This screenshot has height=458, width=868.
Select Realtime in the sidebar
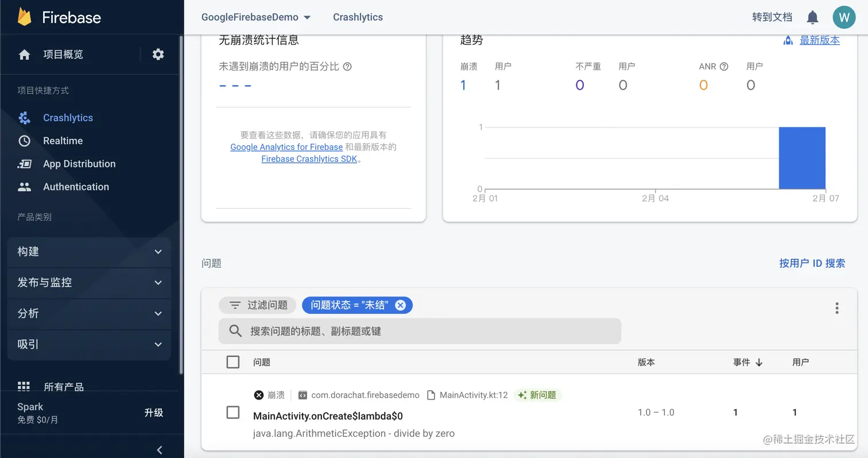pos(63,141)
